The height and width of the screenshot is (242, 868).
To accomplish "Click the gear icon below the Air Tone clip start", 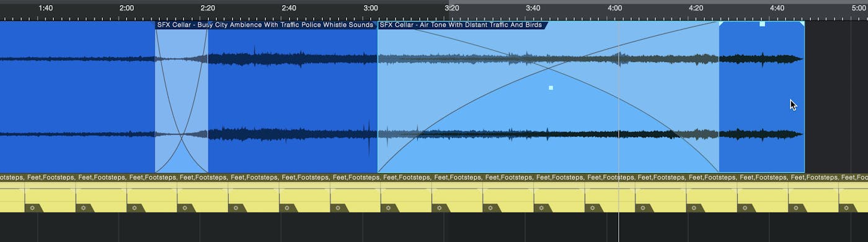I will (388, 208).
